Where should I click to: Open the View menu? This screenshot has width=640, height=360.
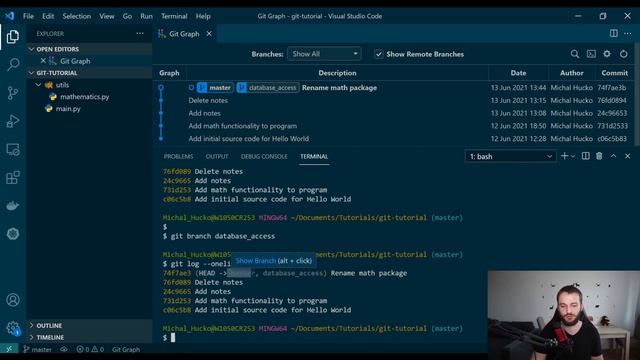tap(107, 16)
